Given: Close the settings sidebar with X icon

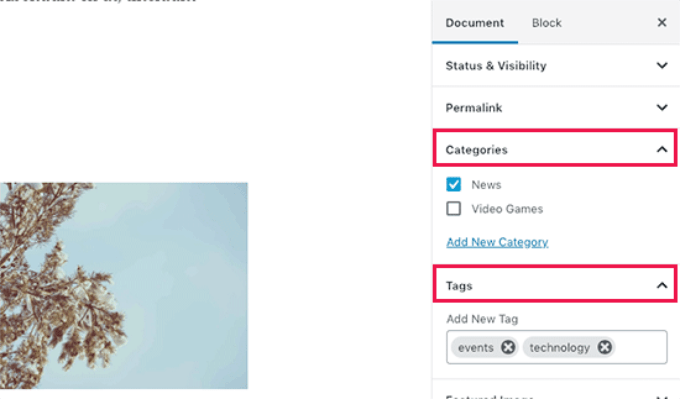Looking at the screenshot, I should coord(661,23).
